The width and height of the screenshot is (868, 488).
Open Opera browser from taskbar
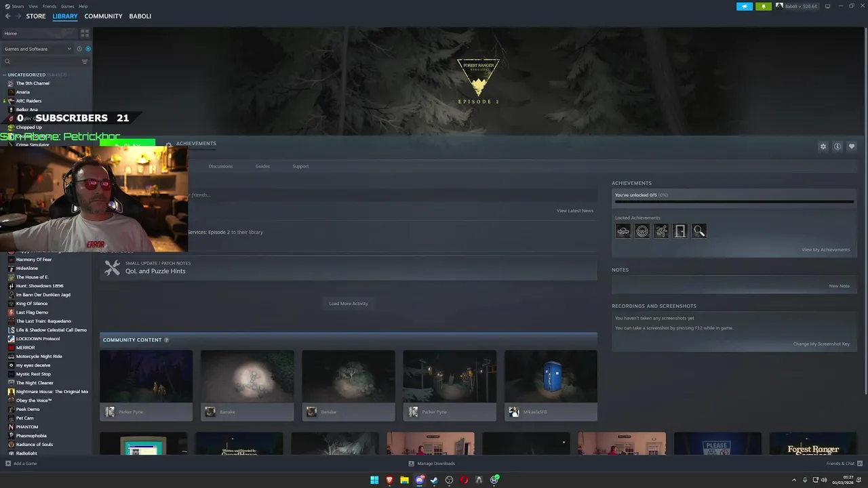tap(464, 480)
